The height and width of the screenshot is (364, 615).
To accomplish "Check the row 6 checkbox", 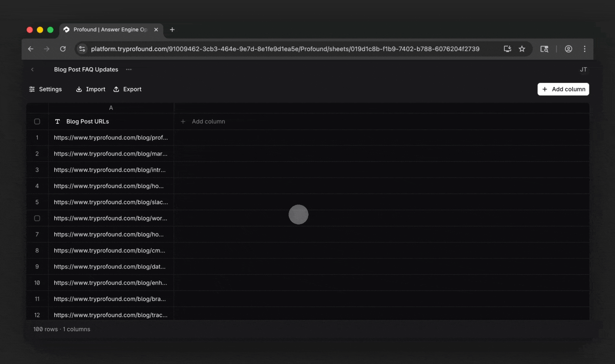I will (37, 218).
